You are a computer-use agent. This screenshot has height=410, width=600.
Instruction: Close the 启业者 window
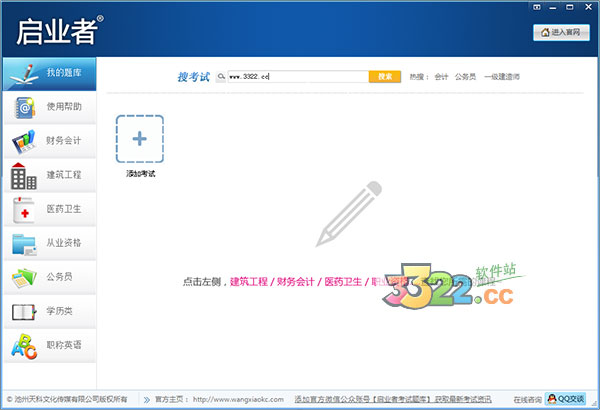pyautogui.click(x=589, y=7)
